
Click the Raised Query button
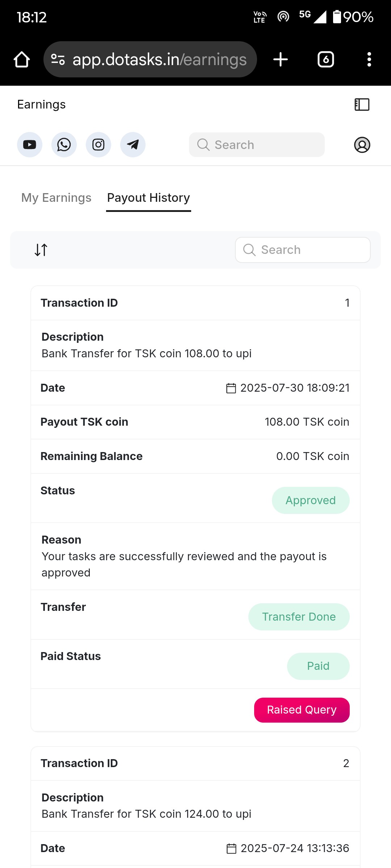(302, 710)
